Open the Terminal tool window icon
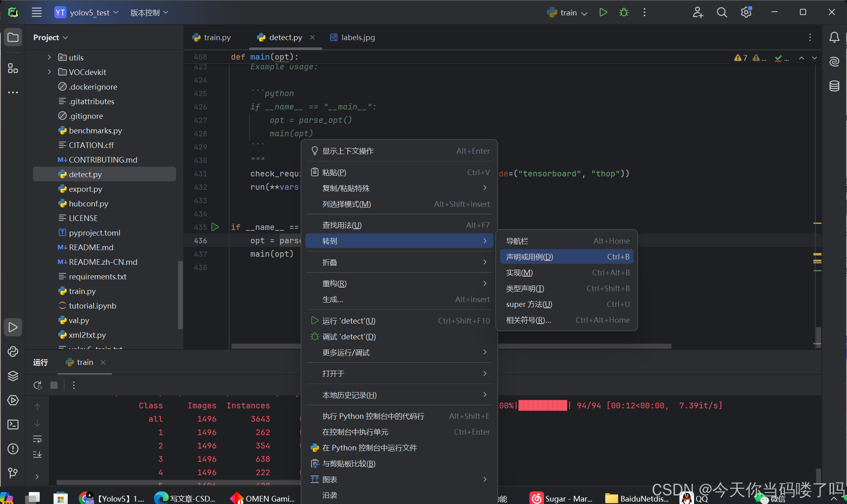 [x=13, y=425]
